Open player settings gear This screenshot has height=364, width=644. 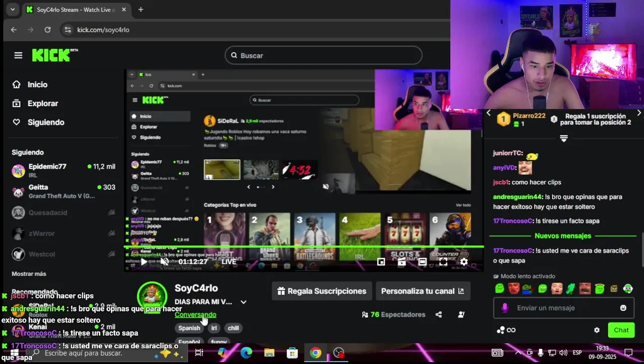(x=464, y=262)
